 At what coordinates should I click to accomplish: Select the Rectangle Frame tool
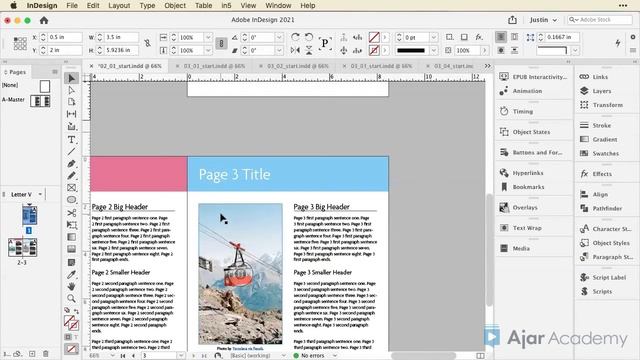[x=71, y=188]
